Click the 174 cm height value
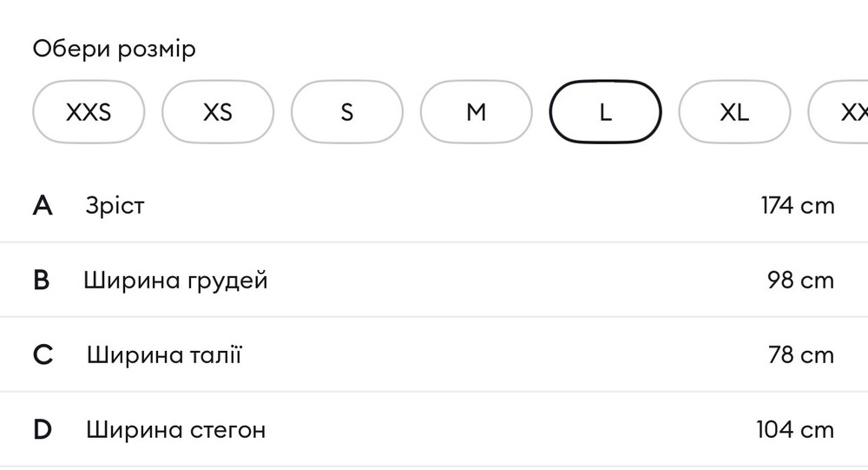 click(x=797, y=206)
